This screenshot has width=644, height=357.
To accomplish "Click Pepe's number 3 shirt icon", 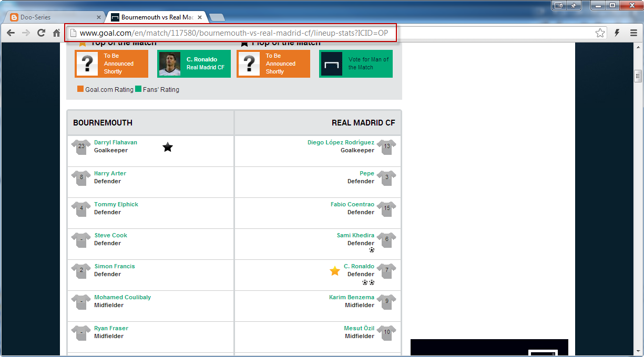I will point(387,178).
